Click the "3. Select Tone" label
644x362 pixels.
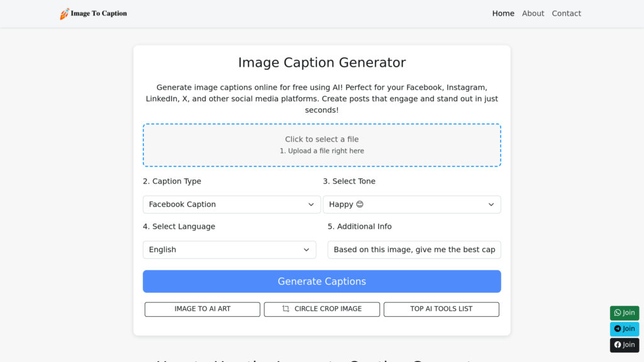pos(349,182)
